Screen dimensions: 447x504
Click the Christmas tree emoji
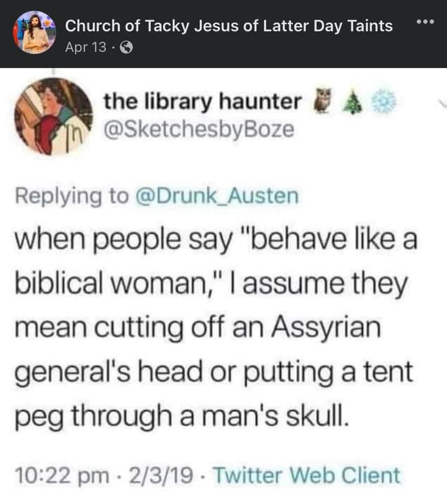coord(353,104)
